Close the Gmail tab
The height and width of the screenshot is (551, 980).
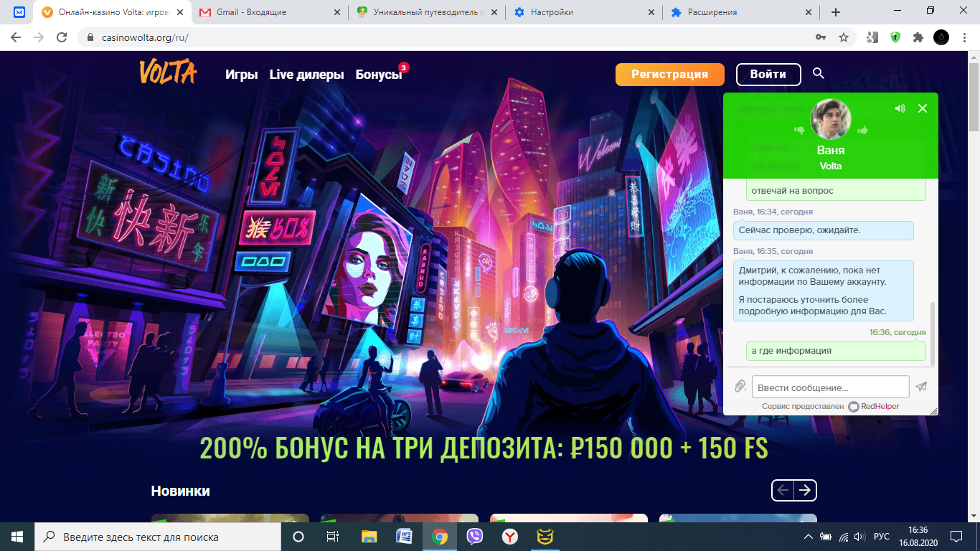[337, 12]
